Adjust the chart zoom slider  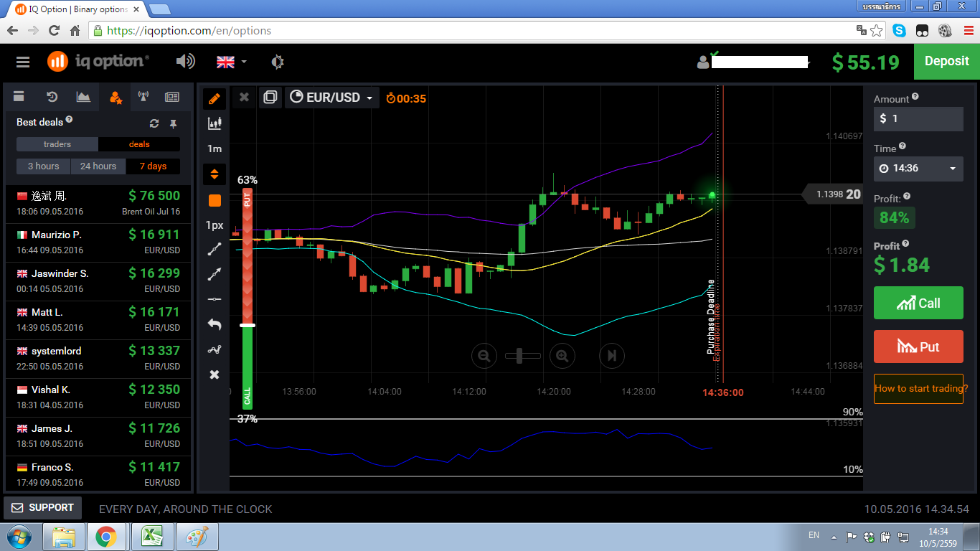click(x=523, y=355)
